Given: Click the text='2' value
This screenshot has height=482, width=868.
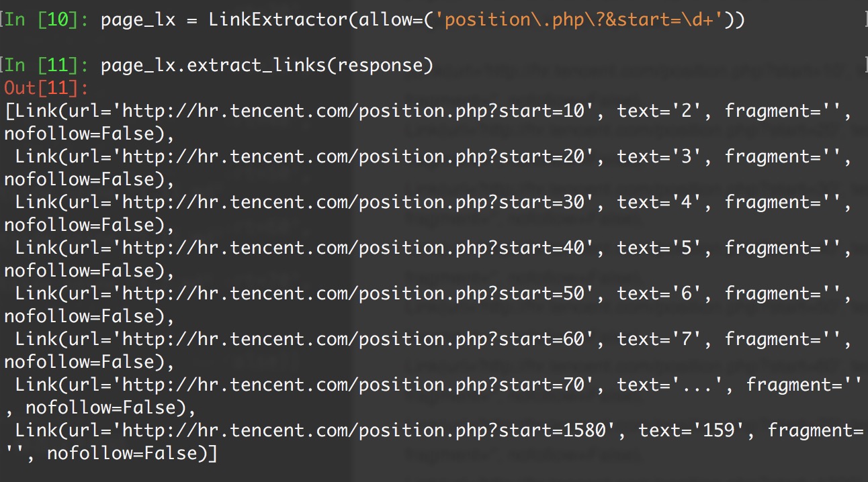Looking at the screenshot, I should tap(660, 111).
